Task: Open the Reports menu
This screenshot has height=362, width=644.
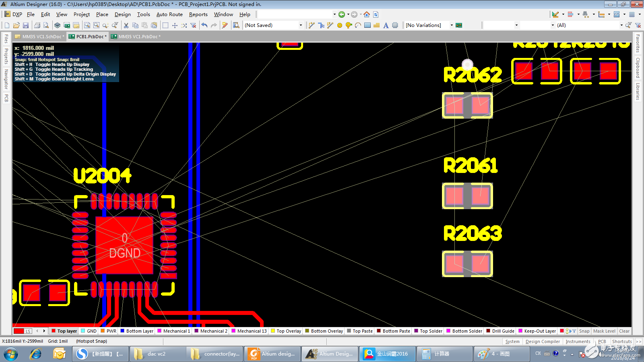Action: (x=198, y=14)
